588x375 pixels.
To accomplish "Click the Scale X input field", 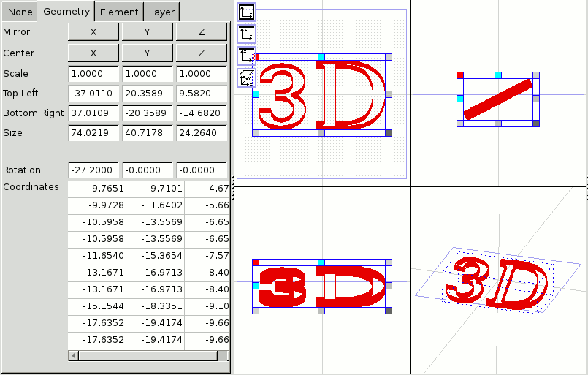I will 93,74.
